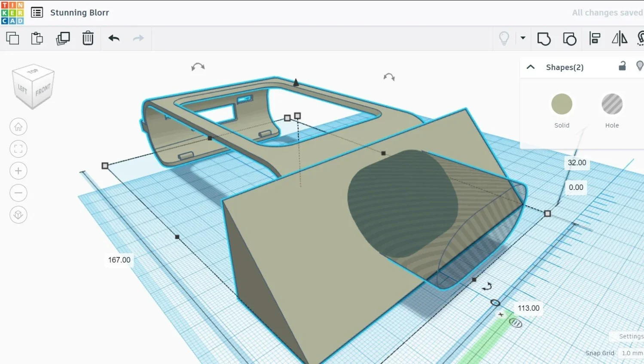
Task: Click the Settings button
Action: [x=631, y=336]
